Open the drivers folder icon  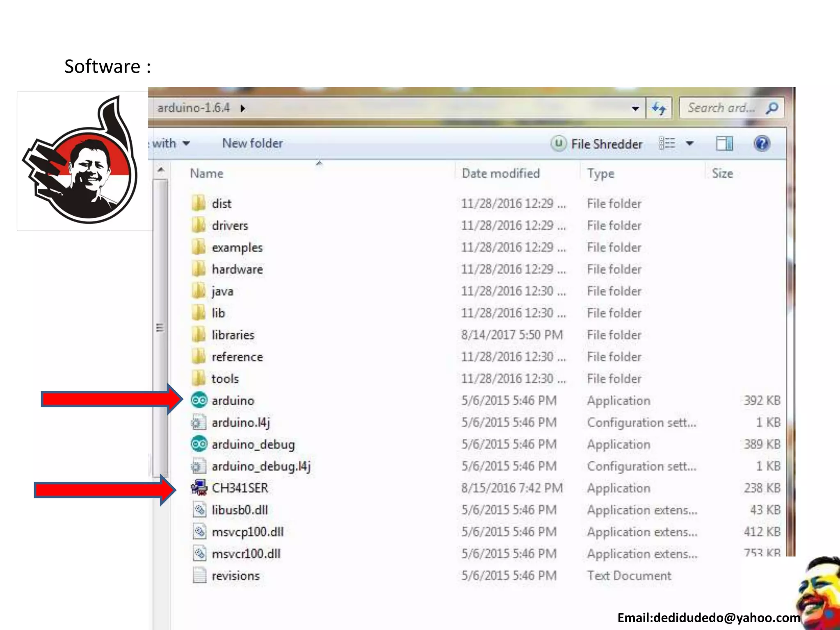click(x=199, y=225)
